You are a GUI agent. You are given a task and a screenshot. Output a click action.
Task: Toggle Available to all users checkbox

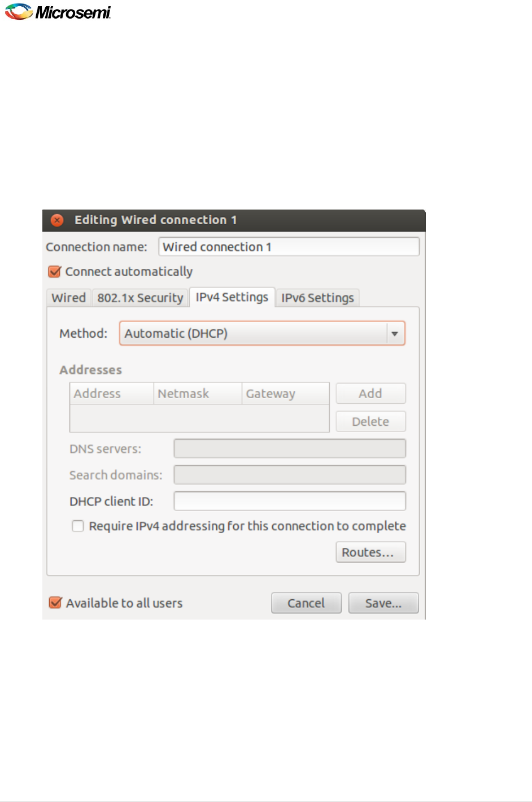(x=55, y=603)
